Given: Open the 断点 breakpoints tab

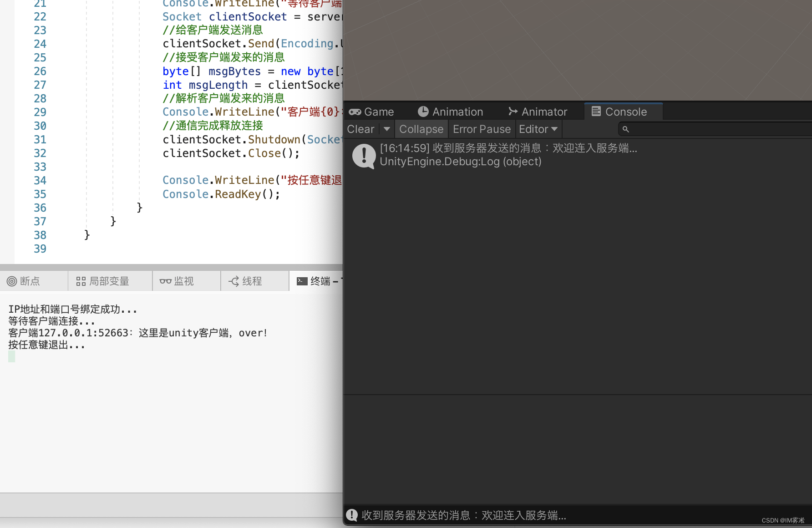Looking at the screenshot, I should (34, 281).
